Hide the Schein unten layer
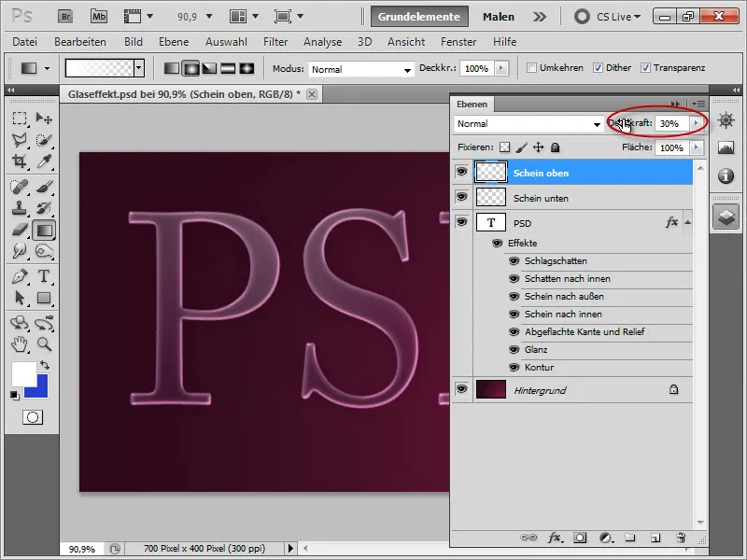Screen dimensions: 747x560 tap(461, 197)
